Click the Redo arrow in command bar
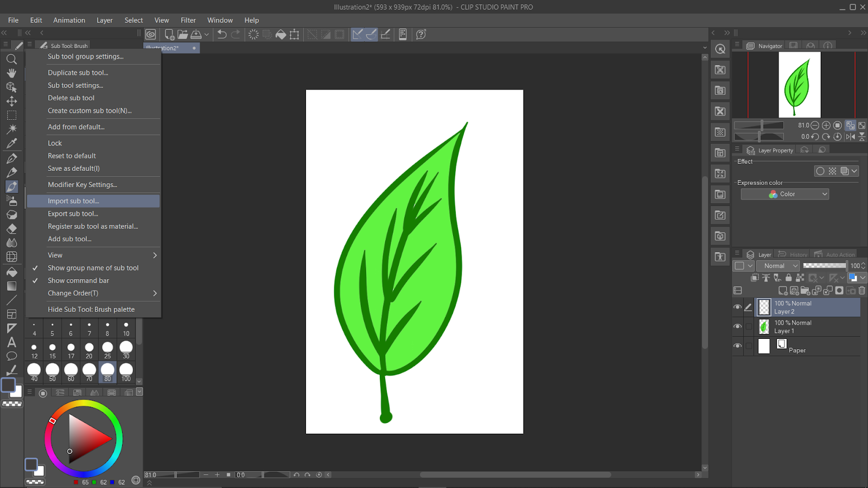This screenshot has width=868, height=488. 235,34
